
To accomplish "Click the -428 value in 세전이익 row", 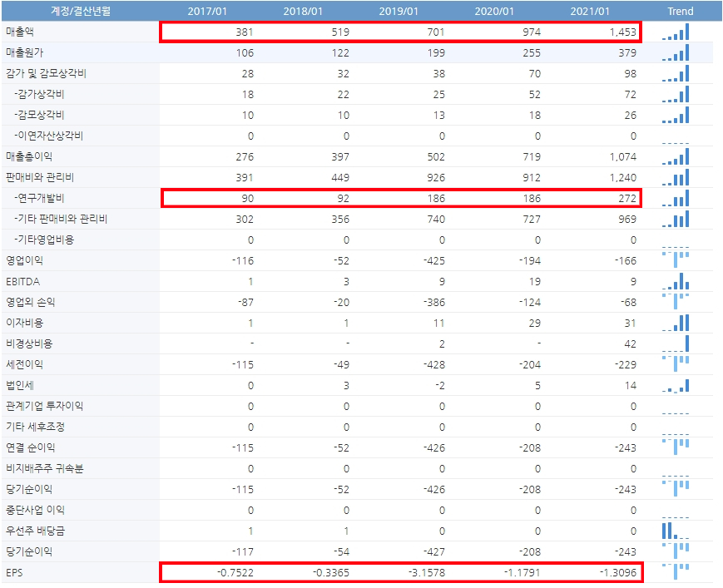I will (434, 364).
